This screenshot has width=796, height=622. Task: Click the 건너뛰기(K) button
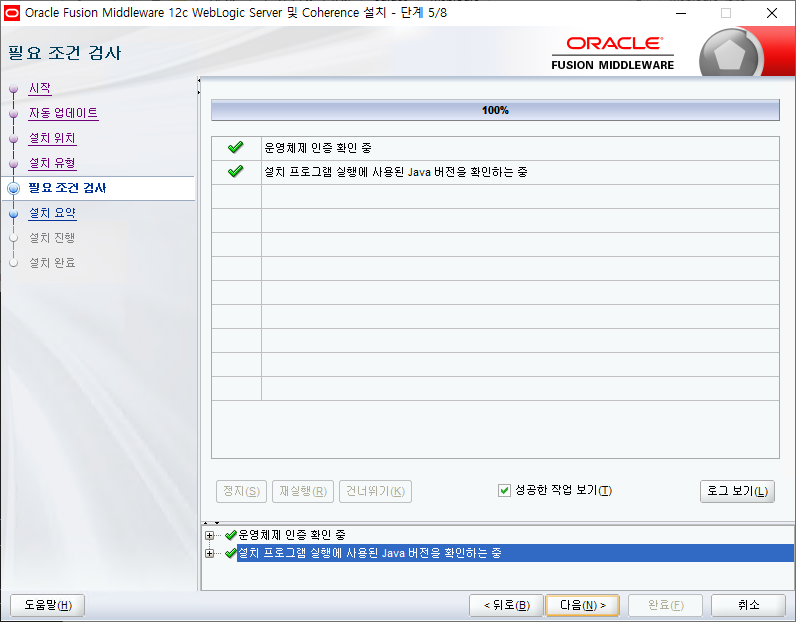375,491
